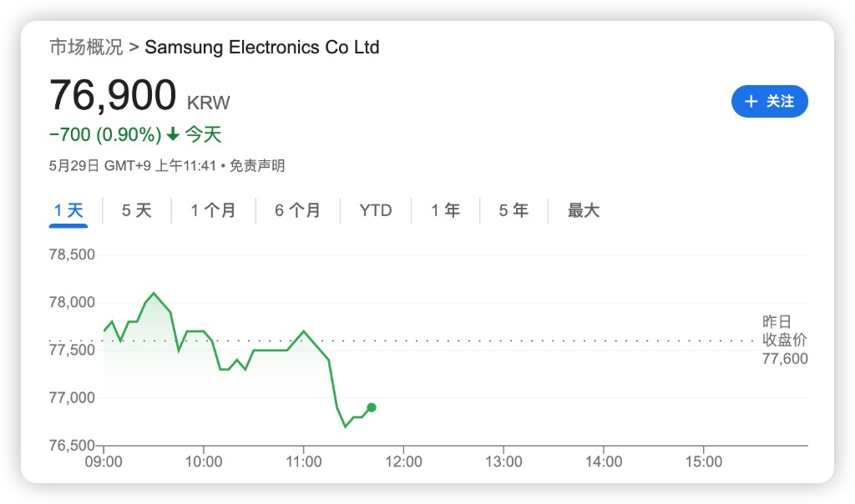Click the current price dot on the chart
The width and height of the screenshot is (855, 504).
pos(371,407)
